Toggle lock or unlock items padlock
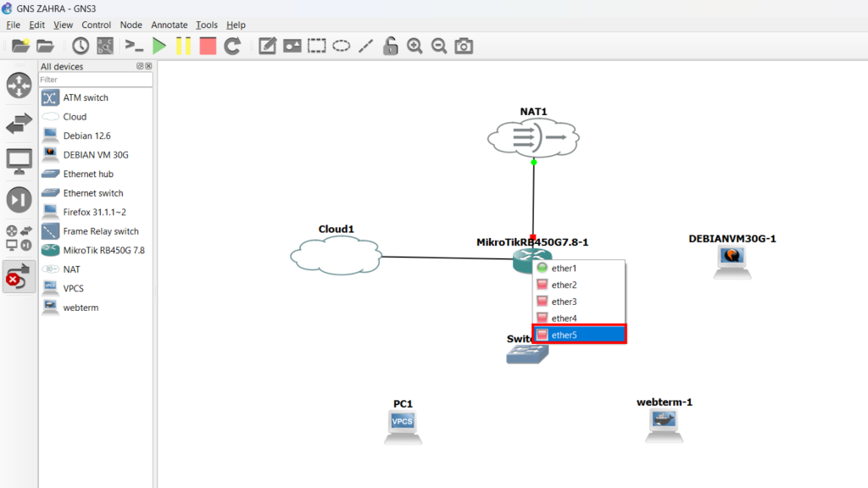This screenshot has width=868, height=488. (390, 46)
